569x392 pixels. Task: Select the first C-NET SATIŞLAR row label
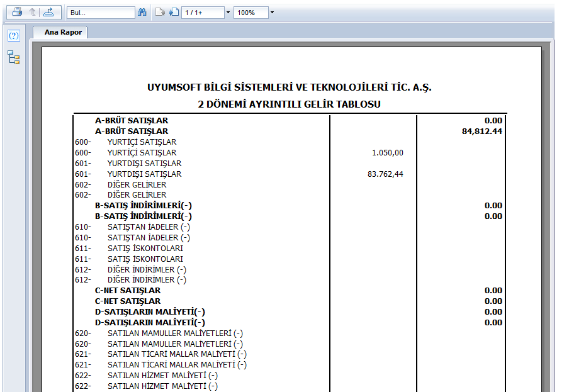pos(127,291)
